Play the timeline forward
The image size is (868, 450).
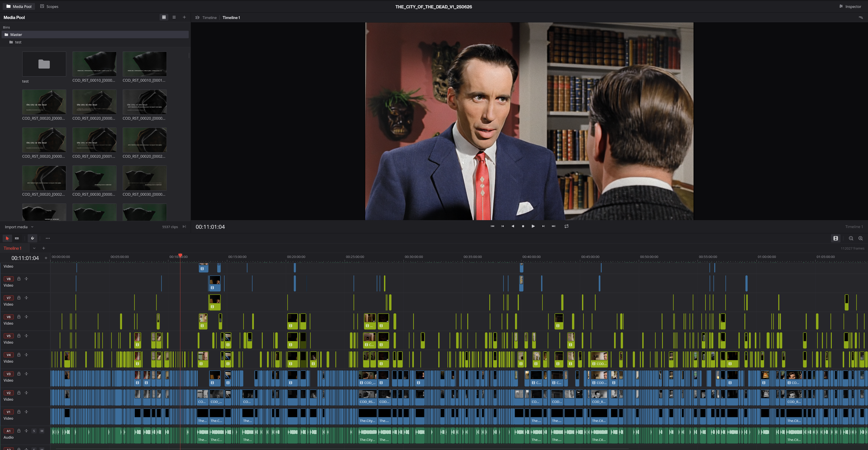[533, 226]
